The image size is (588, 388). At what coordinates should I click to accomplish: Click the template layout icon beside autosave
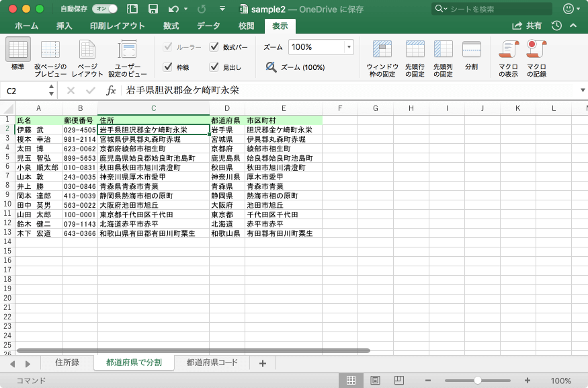coord(132,9)
